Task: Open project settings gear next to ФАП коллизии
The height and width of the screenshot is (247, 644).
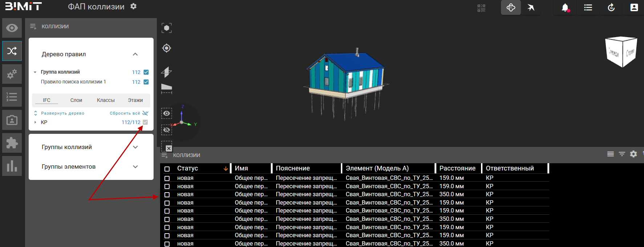Action: [134, 7]
